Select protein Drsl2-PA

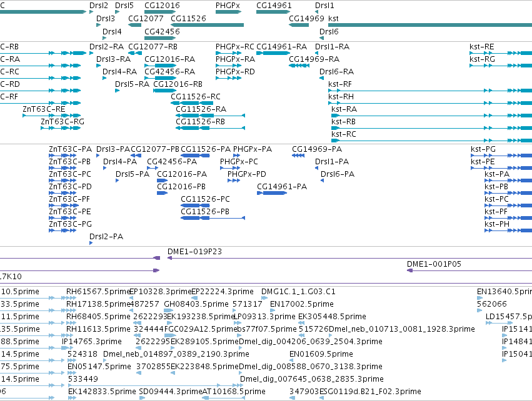pos(106,237)
